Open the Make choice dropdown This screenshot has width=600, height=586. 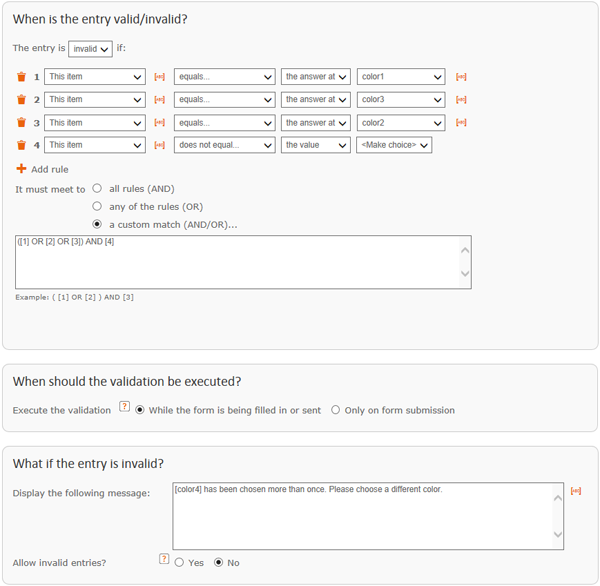(x=394, y=145)
